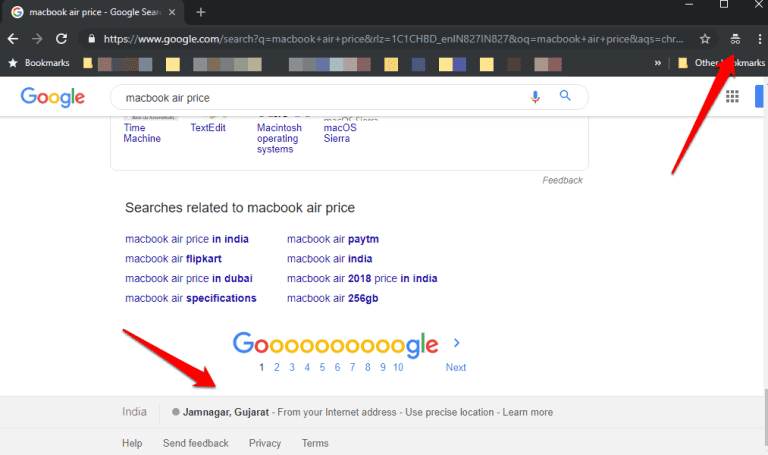
Task: Open Time Machine related link
Action: point(142,133)
